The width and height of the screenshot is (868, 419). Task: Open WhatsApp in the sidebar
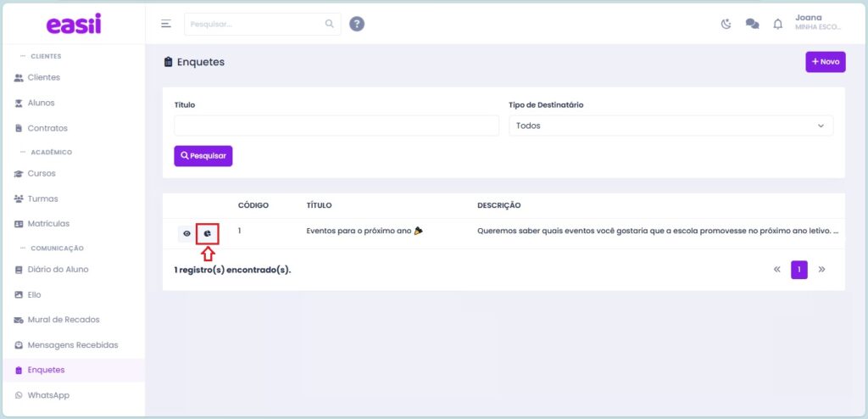click(47, 395)
